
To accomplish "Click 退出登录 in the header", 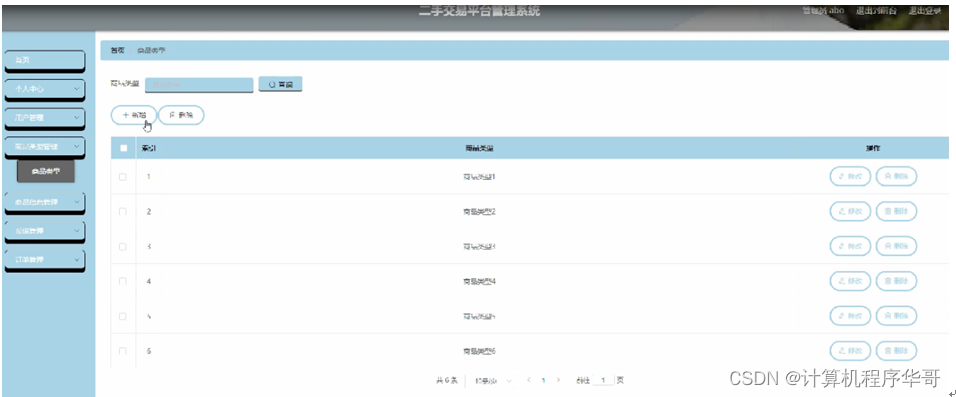I will [x=925, y=11].
